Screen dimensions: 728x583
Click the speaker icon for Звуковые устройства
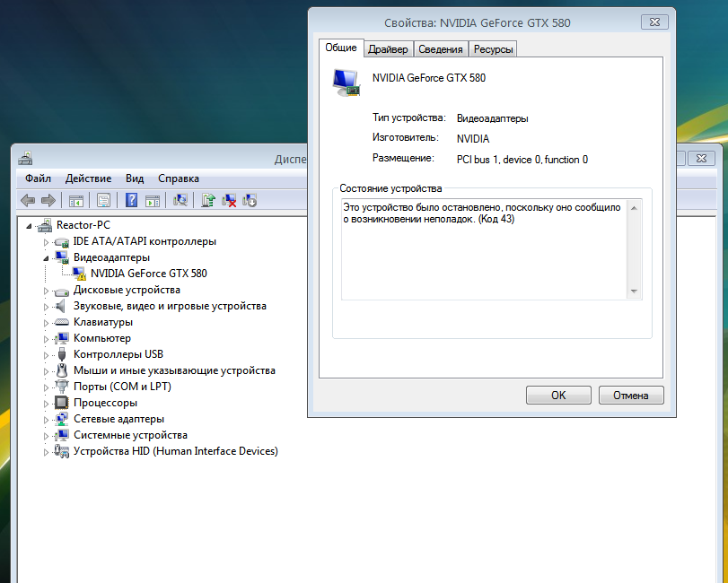tap(61, 306)
